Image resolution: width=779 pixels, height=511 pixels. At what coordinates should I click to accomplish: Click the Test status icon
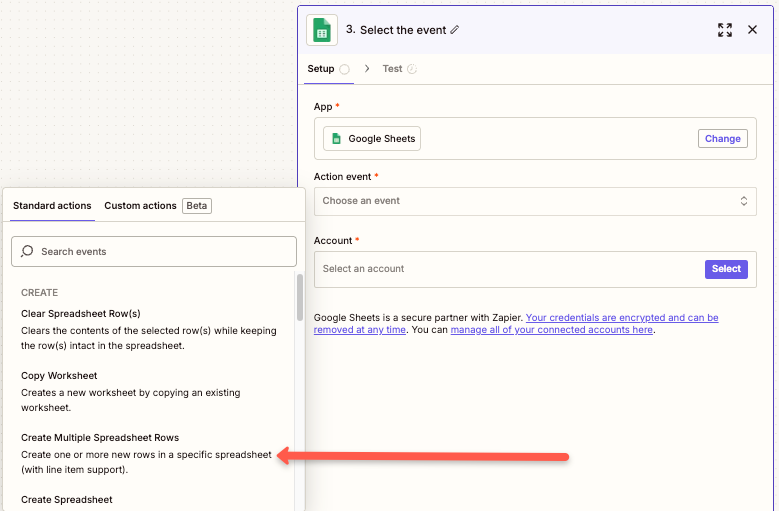pos(412,69)
